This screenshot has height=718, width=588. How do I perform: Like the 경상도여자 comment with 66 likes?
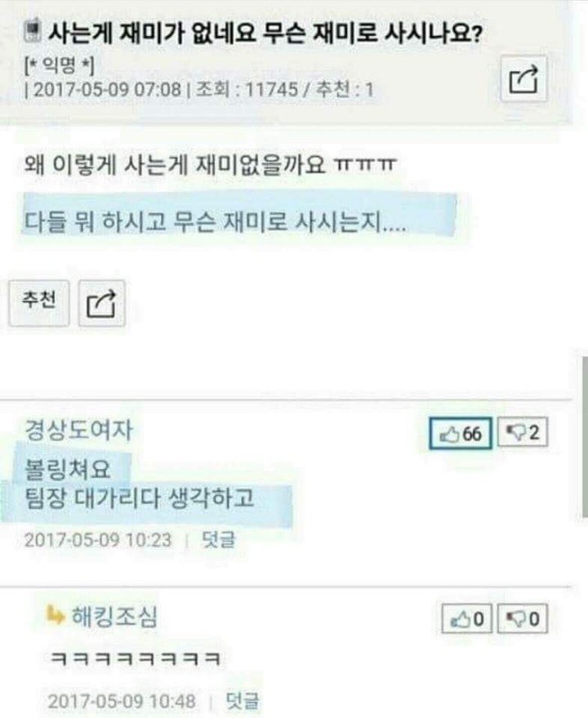[461, 433]
